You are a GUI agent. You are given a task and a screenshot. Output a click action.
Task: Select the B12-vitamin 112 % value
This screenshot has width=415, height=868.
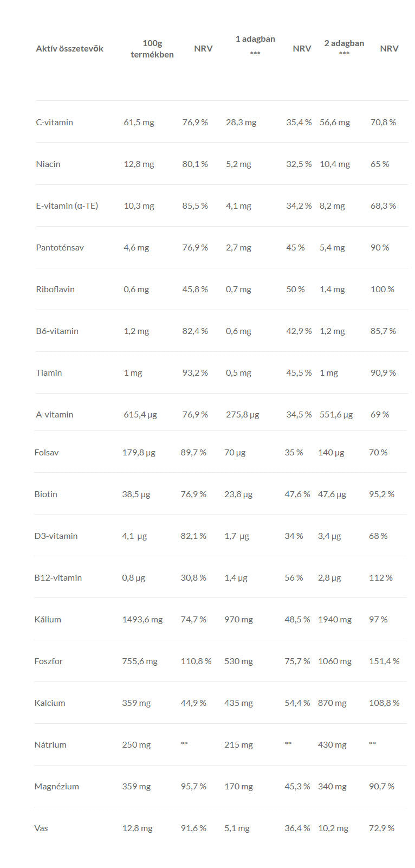pyautogui.click(x=381, y=577)
